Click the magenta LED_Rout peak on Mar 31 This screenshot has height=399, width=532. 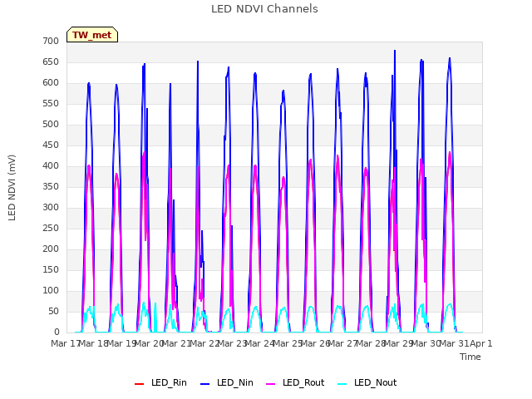(450, 152)
